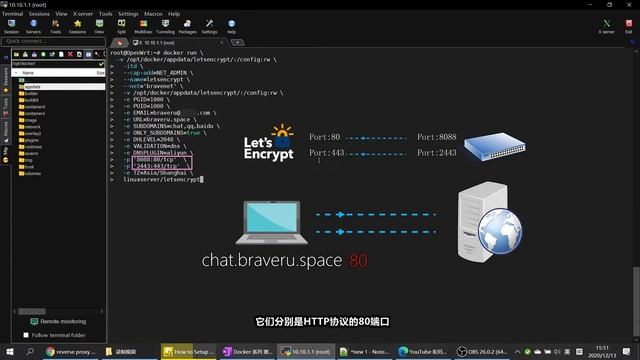Show hidden system tray icons chevron

tap(517, 352)
